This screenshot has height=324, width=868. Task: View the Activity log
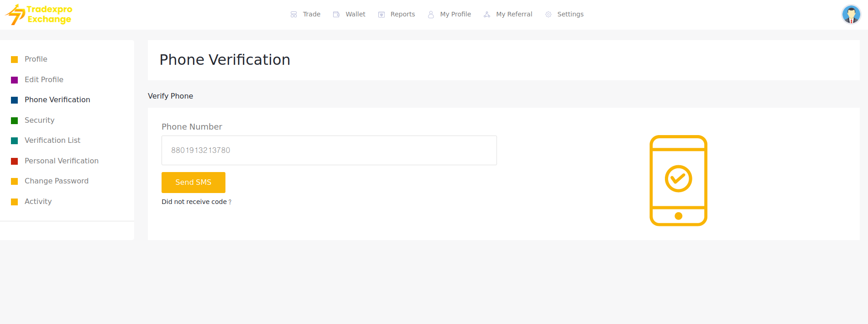(38, 201)
